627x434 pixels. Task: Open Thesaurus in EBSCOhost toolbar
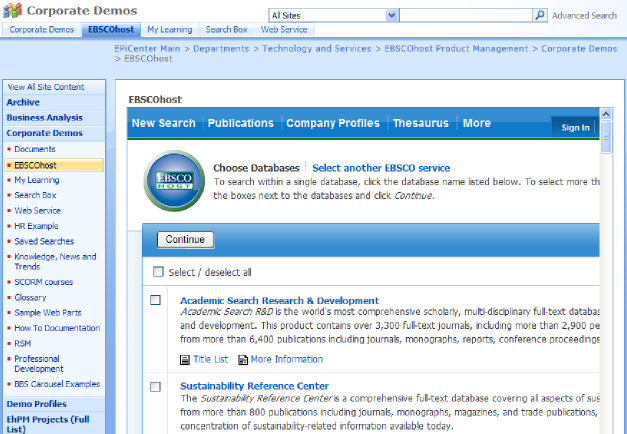(x=421, y=123)
